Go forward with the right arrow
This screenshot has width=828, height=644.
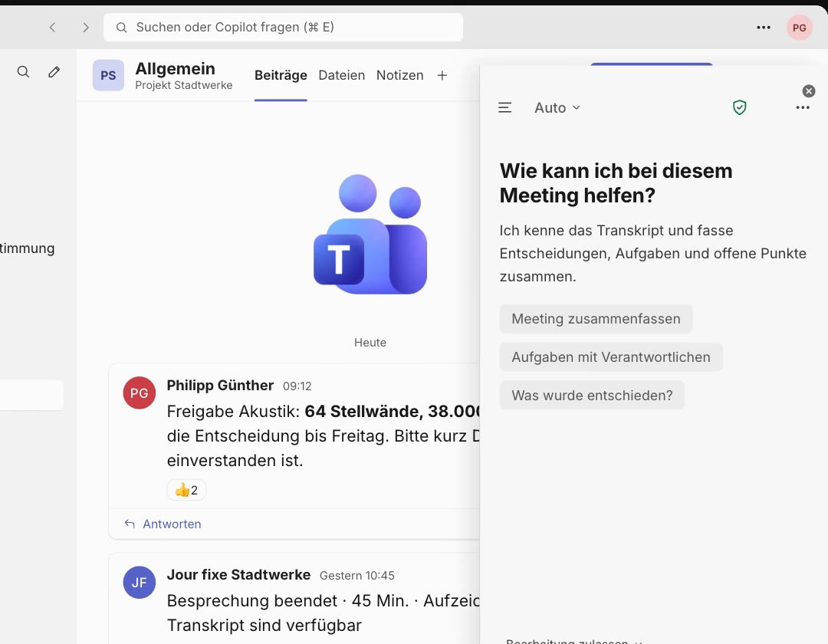[86, 28]
